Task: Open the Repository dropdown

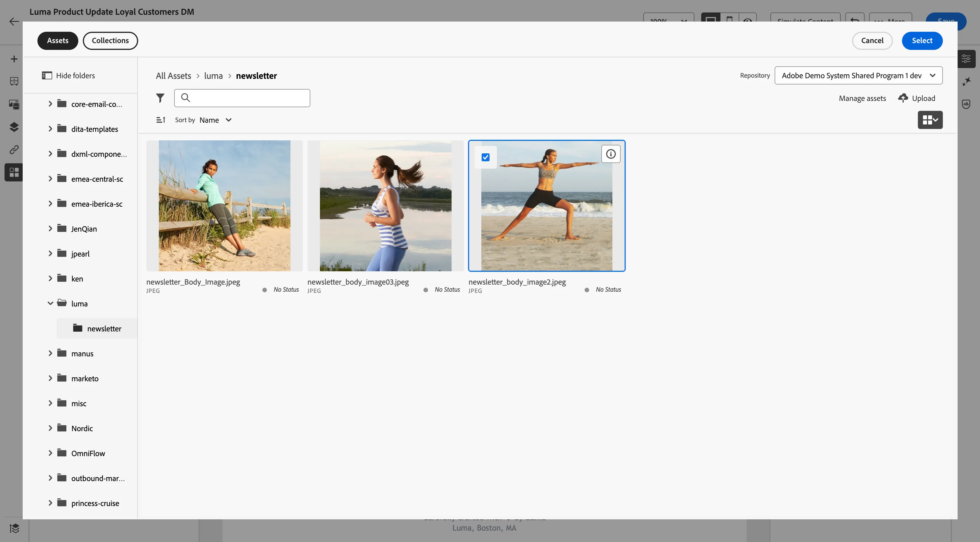Action: [858, 76]
